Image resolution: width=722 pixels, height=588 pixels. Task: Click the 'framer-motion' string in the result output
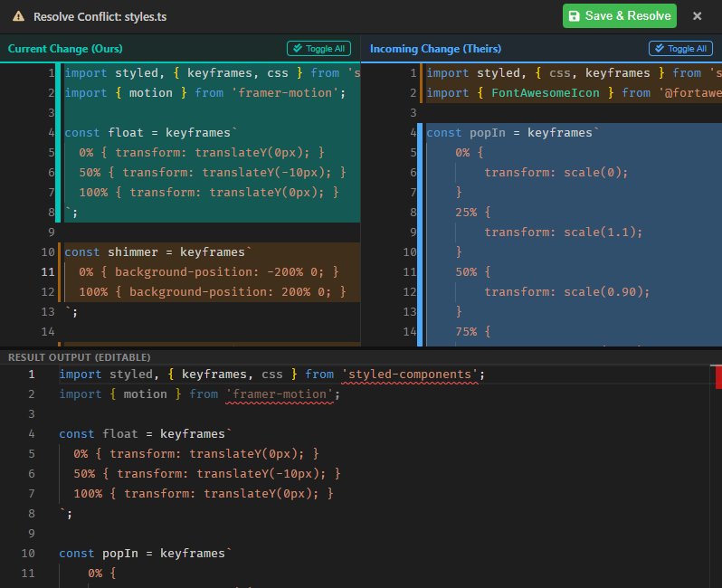(x=280, y=394)
